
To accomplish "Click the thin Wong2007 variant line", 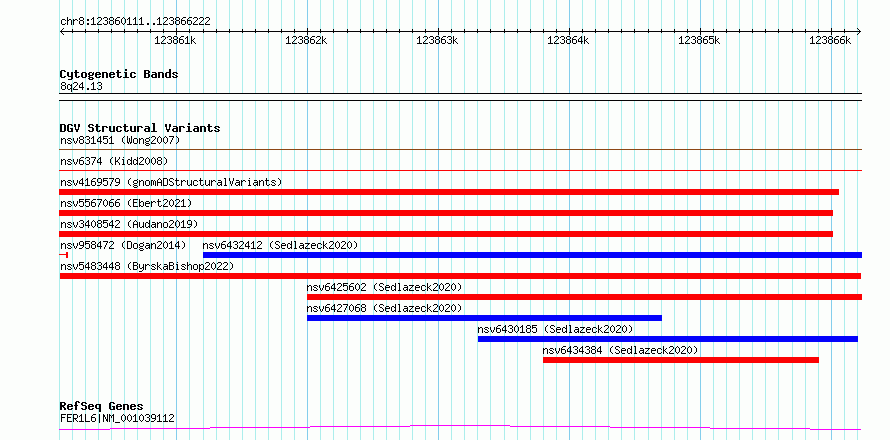I will click(460, 150).
